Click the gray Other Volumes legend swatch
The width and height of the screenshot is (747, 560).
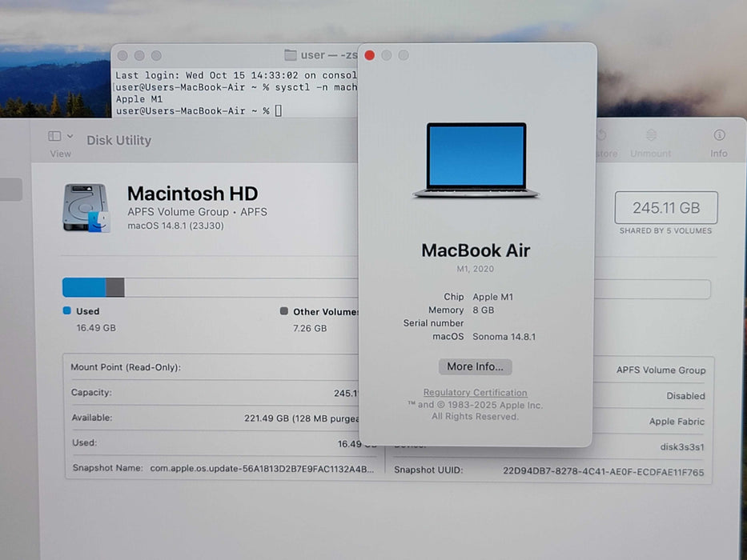pos(284,311)
